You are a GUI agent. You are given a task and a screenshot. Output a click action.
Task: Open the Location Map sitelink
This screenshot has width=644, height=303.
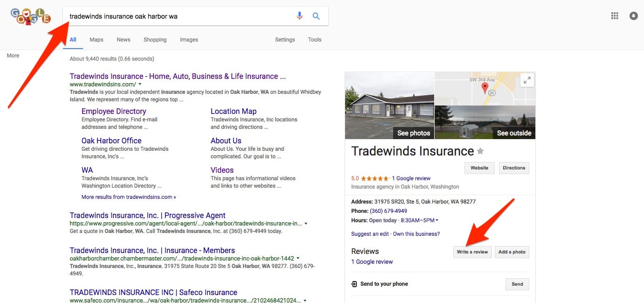coord(234,111)
